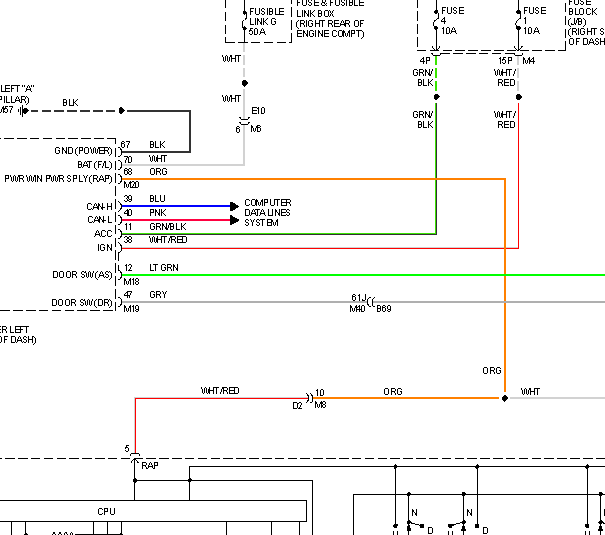Click the blue CAN-H arrowhead

pyautogui.click(x=234, y=206)
